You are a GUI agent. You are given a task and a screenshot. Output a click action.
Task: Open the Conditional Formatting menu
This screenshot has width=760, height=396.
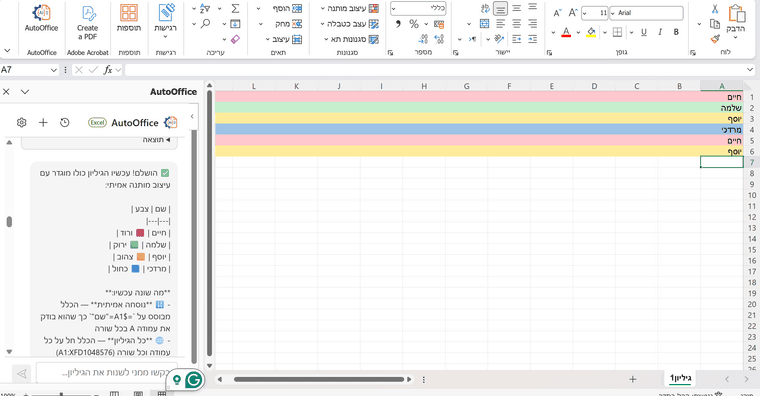pyautogui.click(x=349, y=8)
